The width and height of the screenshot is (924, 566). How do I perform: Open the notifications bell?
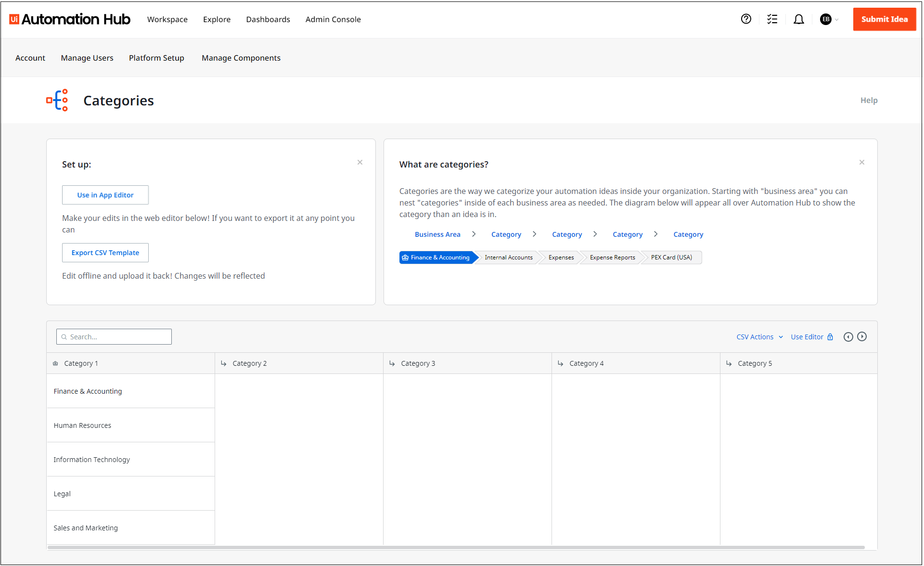point(799,19)
